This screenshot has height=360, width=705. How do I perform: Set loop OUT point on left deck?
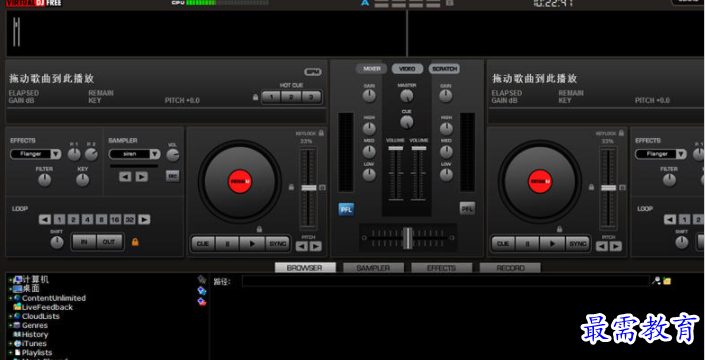[109, 242]
